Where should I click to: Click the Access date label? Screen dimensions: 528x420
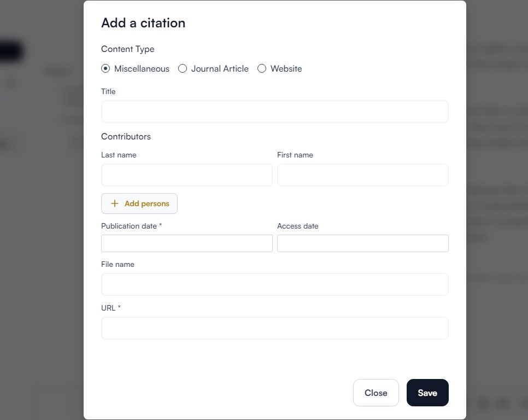tap(298, 226)
